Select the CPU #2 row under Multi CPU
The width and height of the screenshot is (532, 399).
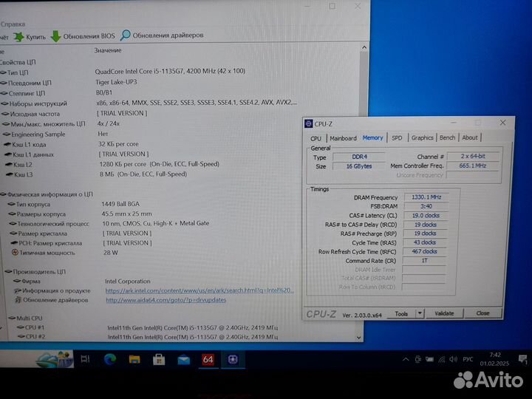(x=148, y=337)
